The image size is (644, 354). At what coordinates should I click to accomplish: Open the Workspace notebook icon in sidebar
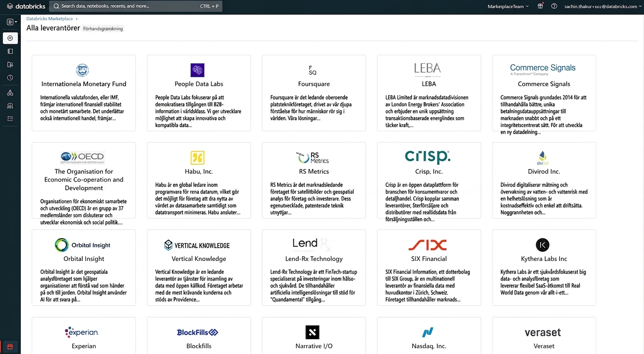pyautogui.click(x=10, y=51)
